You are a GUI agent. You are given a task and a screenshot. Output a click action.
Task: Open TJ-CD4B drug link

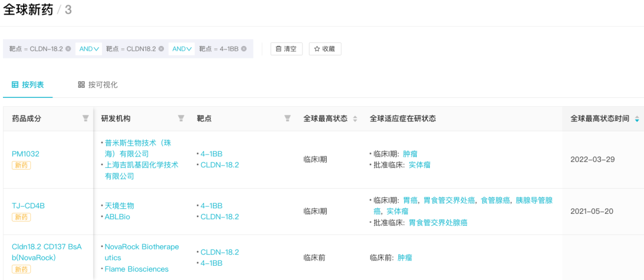(x=29, y=205)
